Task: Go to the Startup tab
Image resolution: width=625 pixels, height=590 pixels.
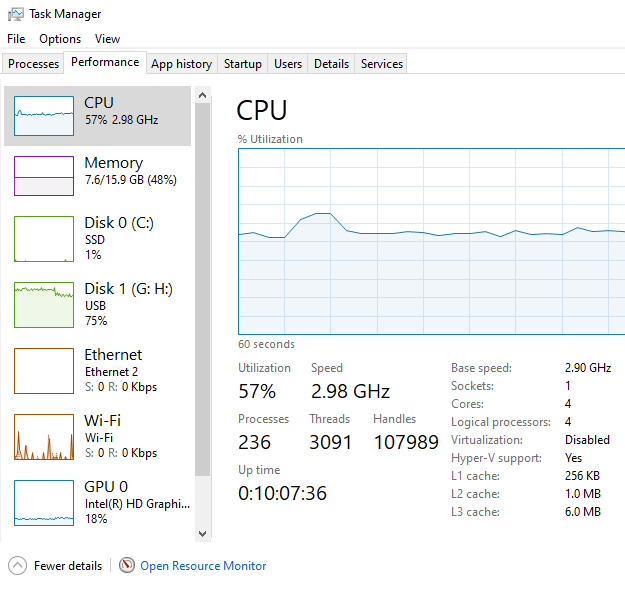Action: 242,64
